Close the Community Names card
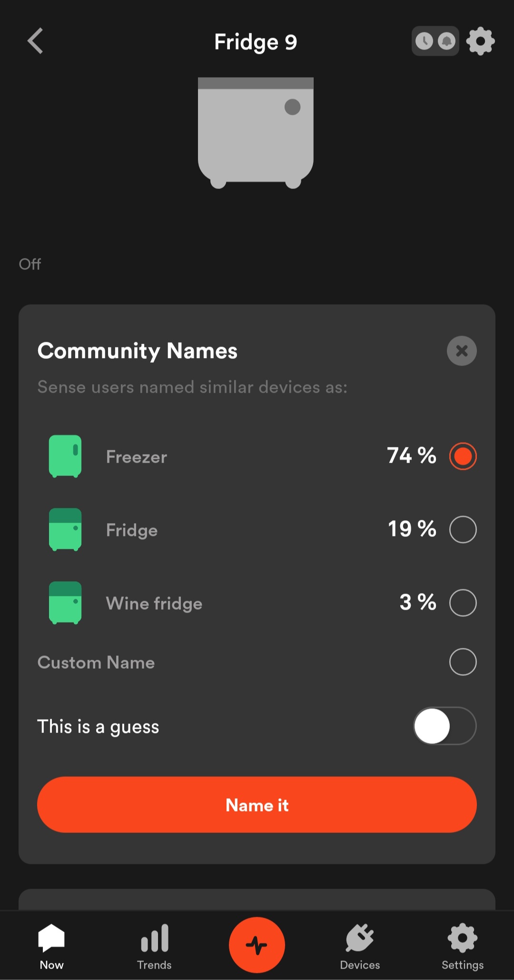Screen dimensions: 514x980 (462, 351)
